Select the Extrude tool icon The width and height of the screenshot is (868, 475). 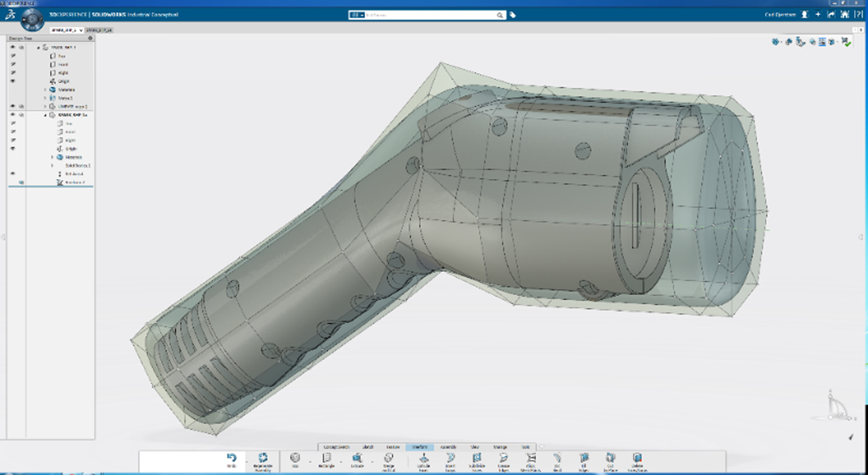coord(357,458)
